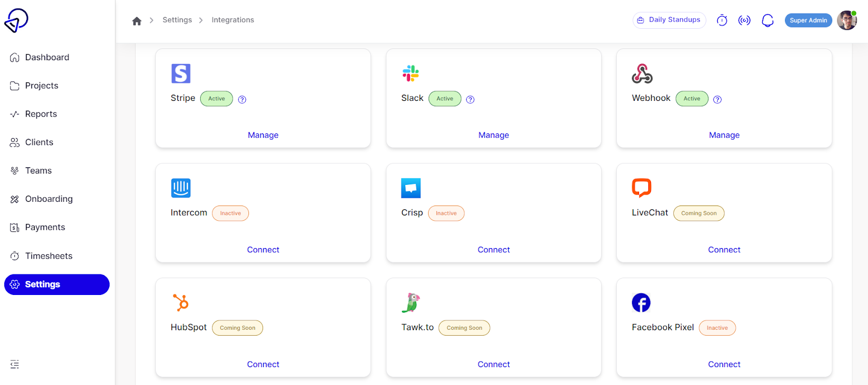Viewport: 868px width, 385px height.
Task: Connect the Crisp integration
Action: pyautogui.click(x=494, y=250)
